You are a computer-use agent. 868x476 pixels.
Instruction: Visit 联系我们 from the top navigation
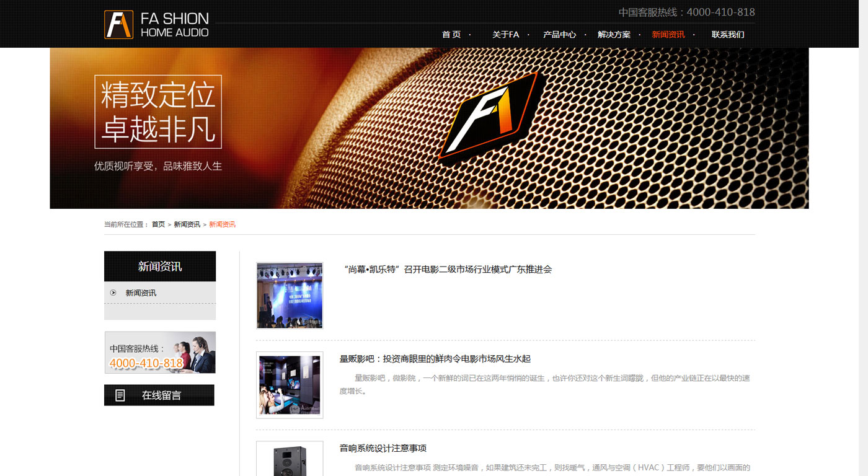(728, 35)
